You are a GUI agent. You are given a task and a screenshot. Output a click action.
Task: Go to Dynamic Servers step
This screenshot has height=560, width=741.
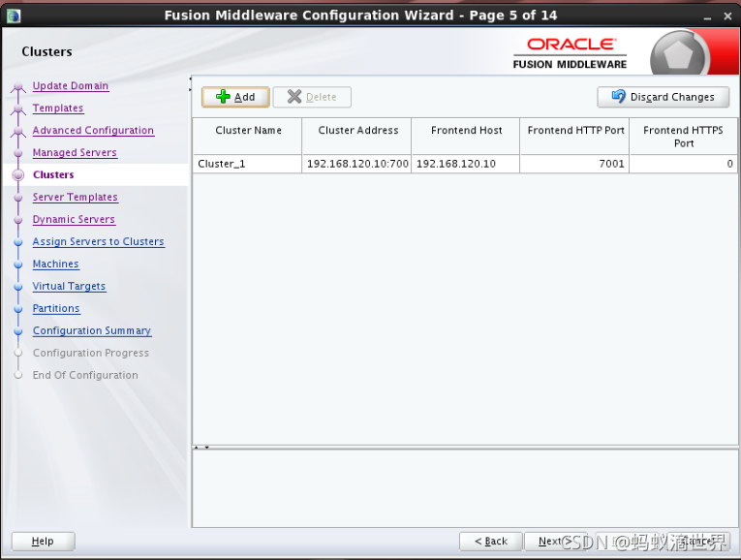[x=74, y=219]
